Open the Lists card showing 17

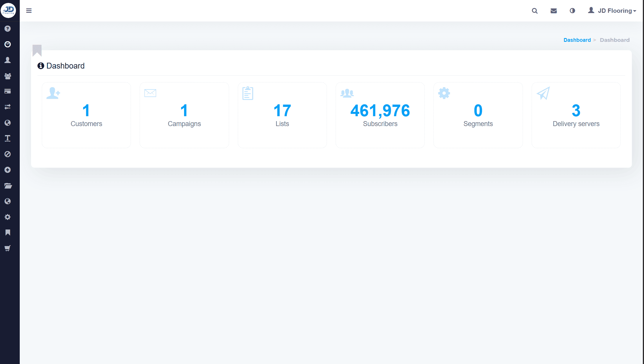282,115
